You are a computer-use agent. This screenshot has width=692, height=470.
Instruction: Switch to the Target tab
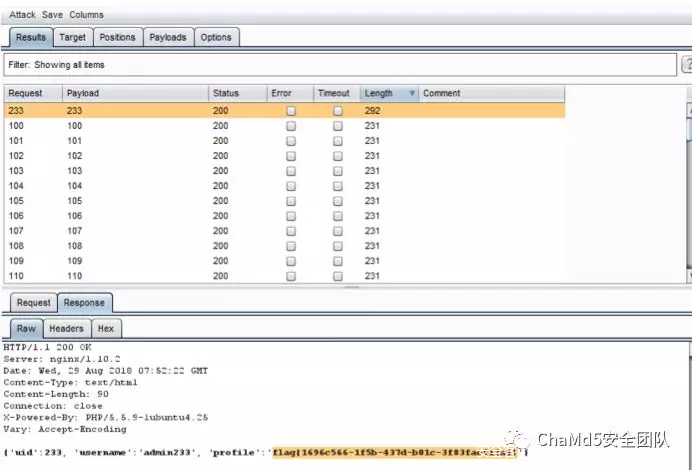(72, 37)
